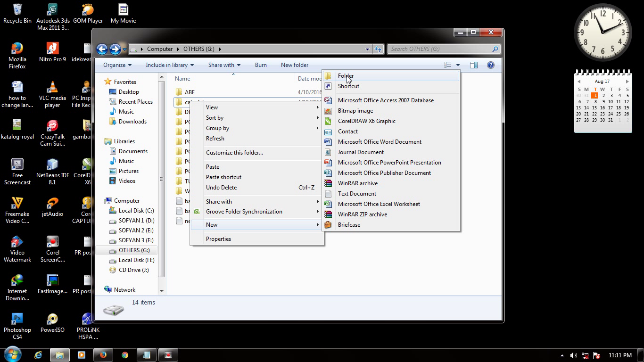Click the Windows Start orb

[13, 354]
